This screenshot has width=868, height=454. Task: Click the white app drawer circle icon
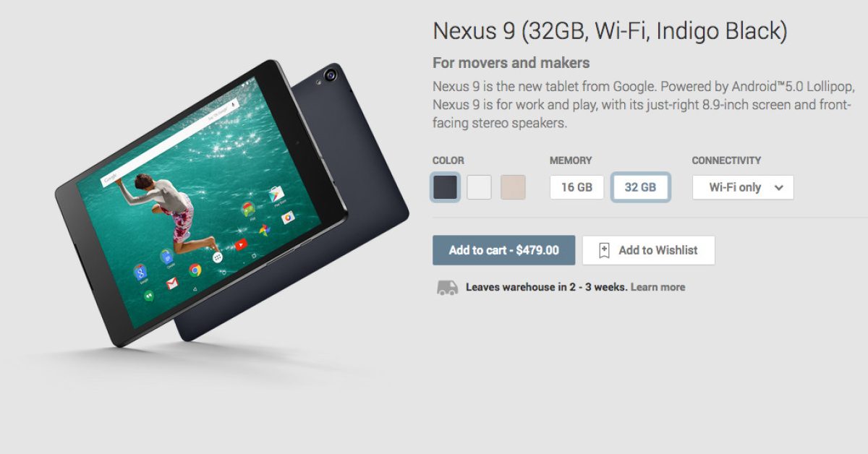tap(218, 257)
